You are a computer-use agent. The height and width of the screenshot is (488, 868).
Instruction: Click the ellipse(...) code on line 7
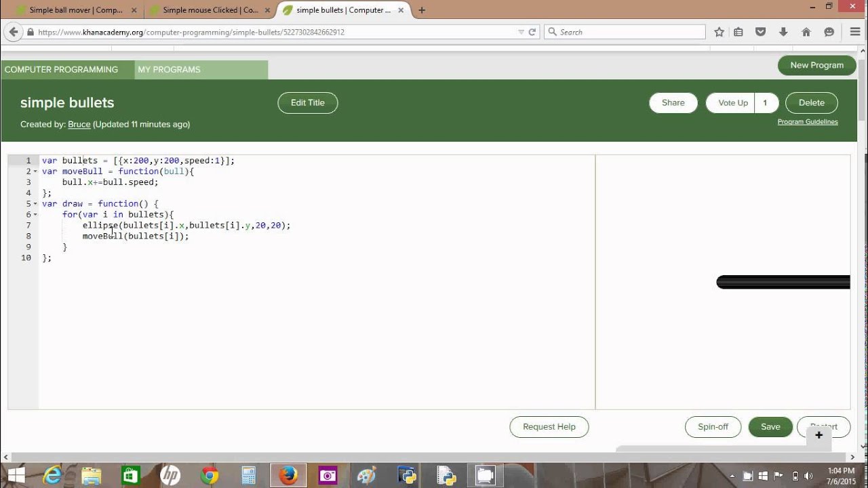186,226
